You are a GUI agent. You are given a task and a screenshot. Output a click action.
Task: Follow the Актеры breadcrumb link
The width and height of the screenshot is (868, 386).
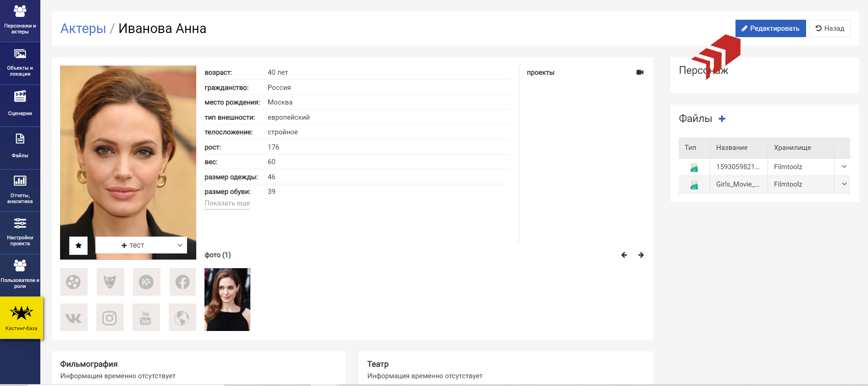(x=83, y=28)
